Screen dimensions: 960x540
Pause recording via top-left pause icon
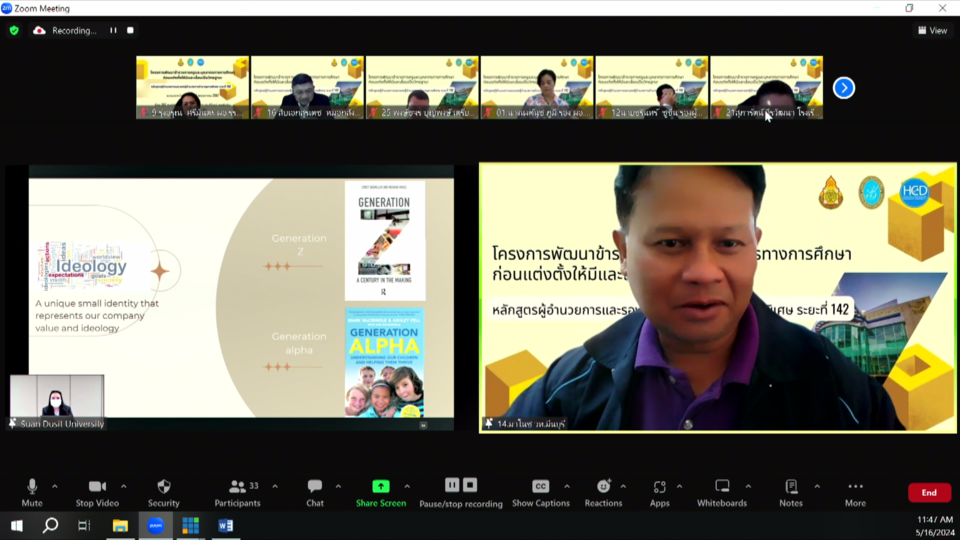[113, 30]
